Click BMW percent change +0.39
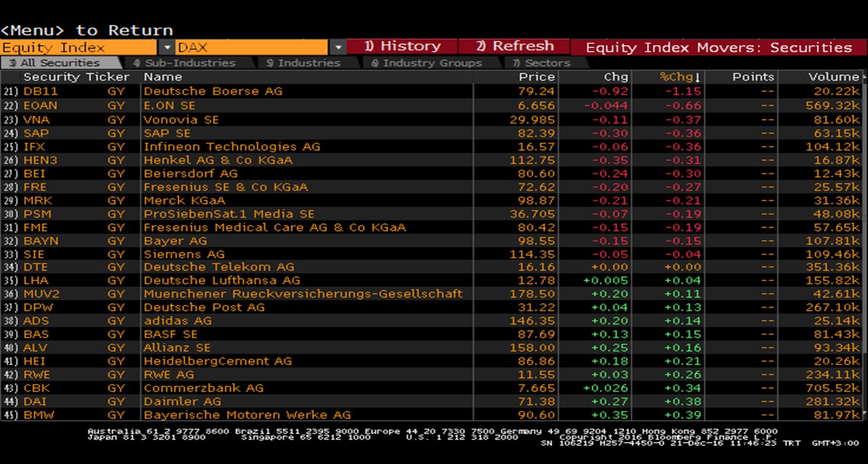The width and height of the screenshot is (868, 464). [x=683, y=415]
